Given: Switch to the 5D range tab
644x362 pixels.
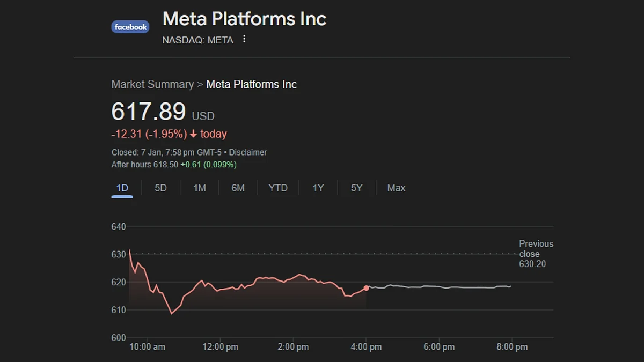Looking at the screenshot, I should click(160, 188).
